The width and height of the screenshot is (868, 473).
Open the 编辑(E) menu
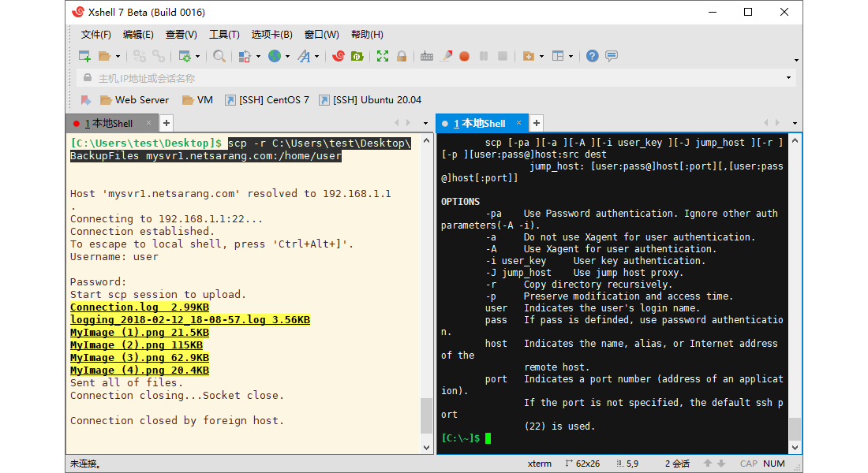tap(138, 35)
